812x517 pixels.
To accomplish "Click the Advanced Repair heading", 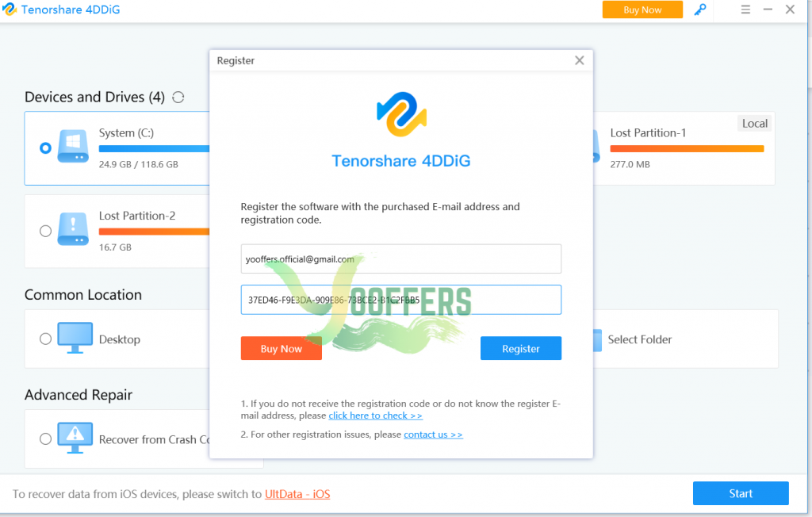I will tap(79, 395).
